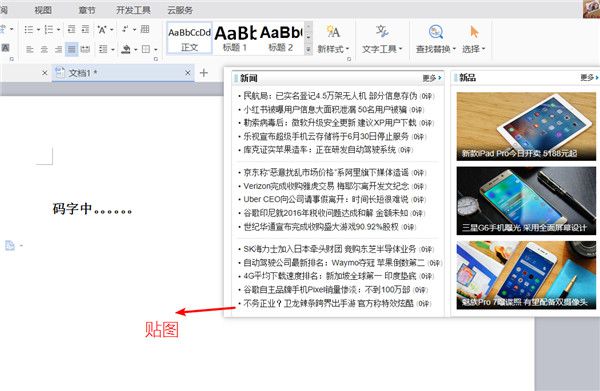
Task: Add a new document tab with plus
Action: point(204,73)
